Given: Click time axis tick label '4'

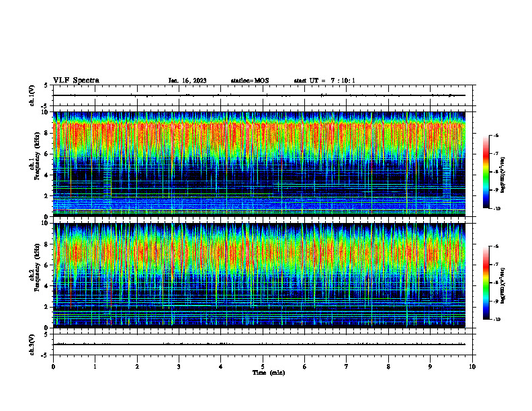Looking at the screenshot, I should [x=221, y=367].
